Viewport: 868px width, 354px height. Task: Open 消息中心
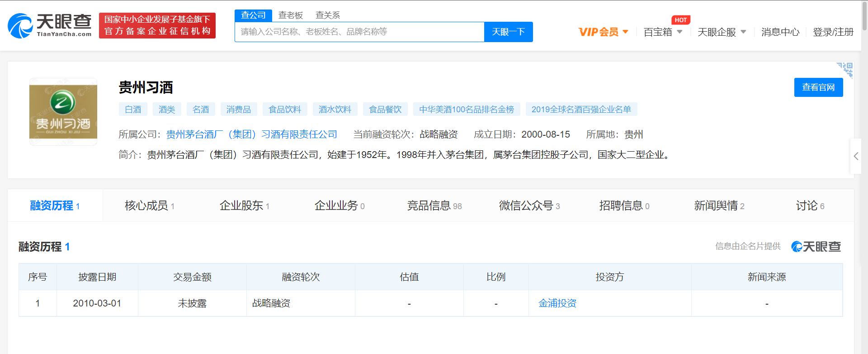(780, 32)
